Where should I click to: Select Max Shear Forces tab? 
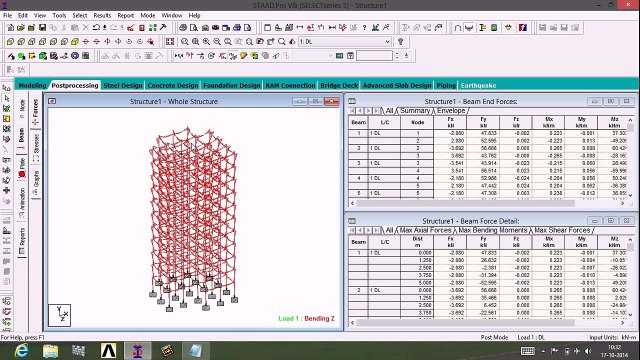coord(562,230)
